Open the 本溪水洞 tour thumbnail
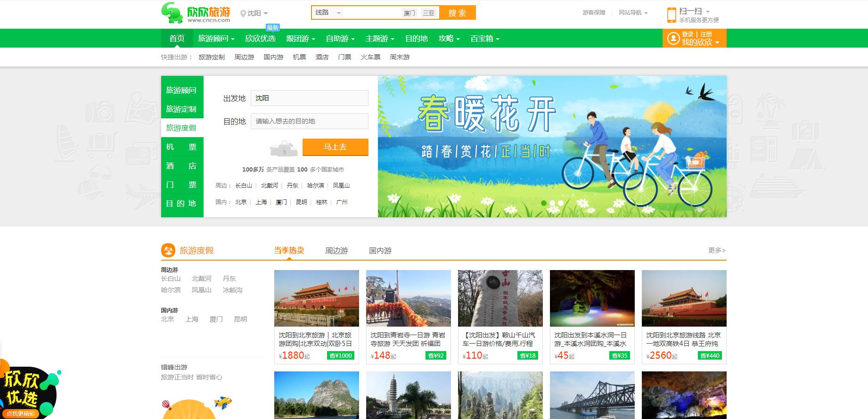The height and width of the screenshot is (419, 868). 592,298
